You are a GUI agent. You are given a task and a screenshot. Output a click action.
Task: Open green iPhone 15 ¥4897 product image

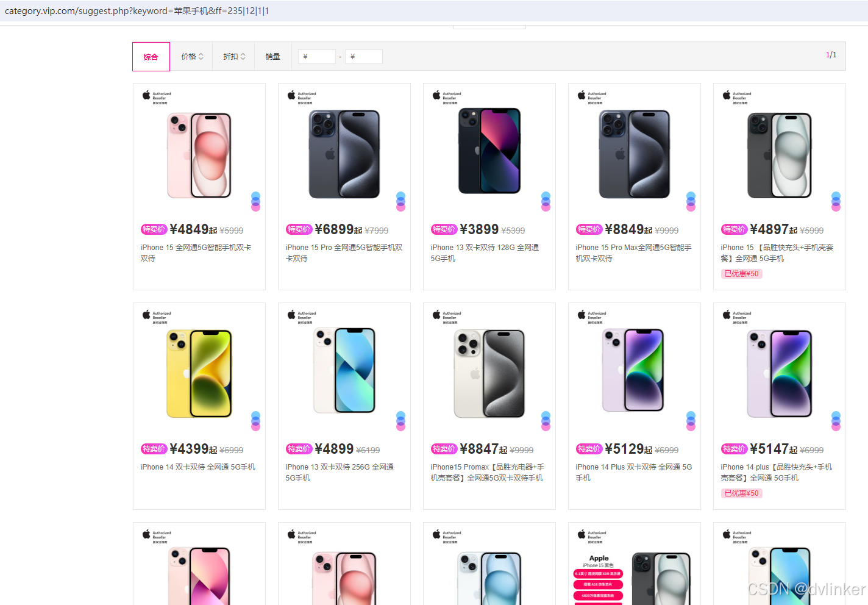point(780,156)
